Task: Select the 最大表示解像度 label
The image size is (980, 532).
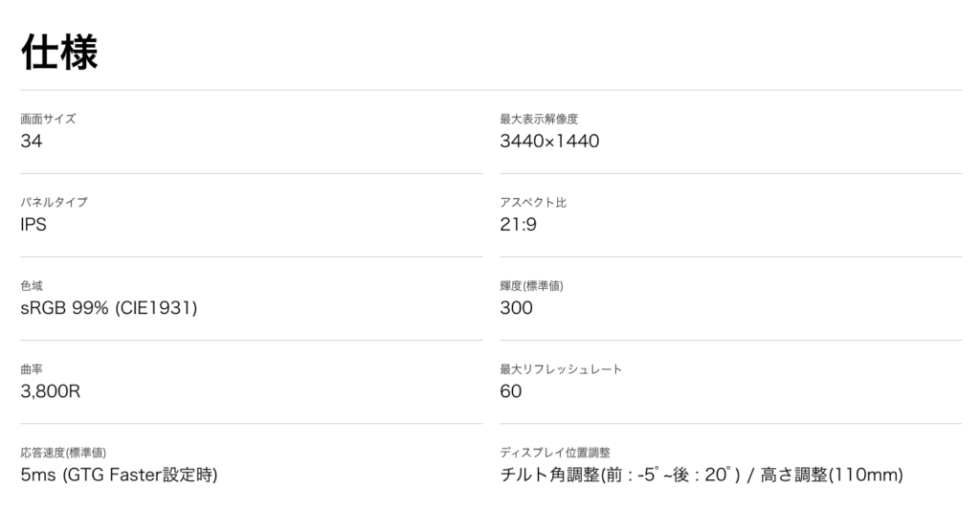Action: pyautogui.click(x=539, y=119)
